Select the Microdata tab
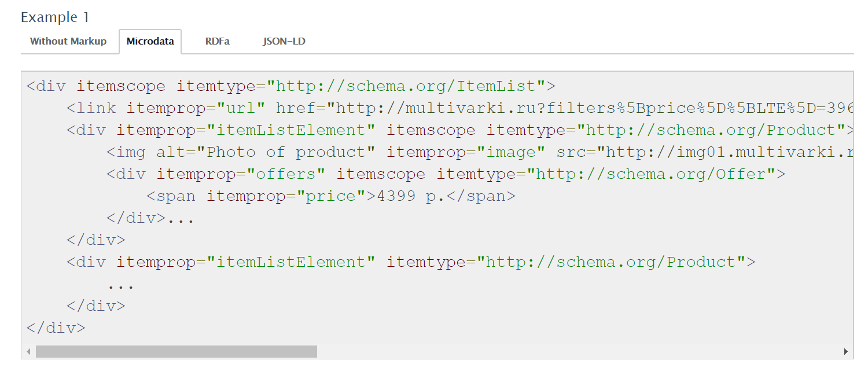 pos(150,41)
